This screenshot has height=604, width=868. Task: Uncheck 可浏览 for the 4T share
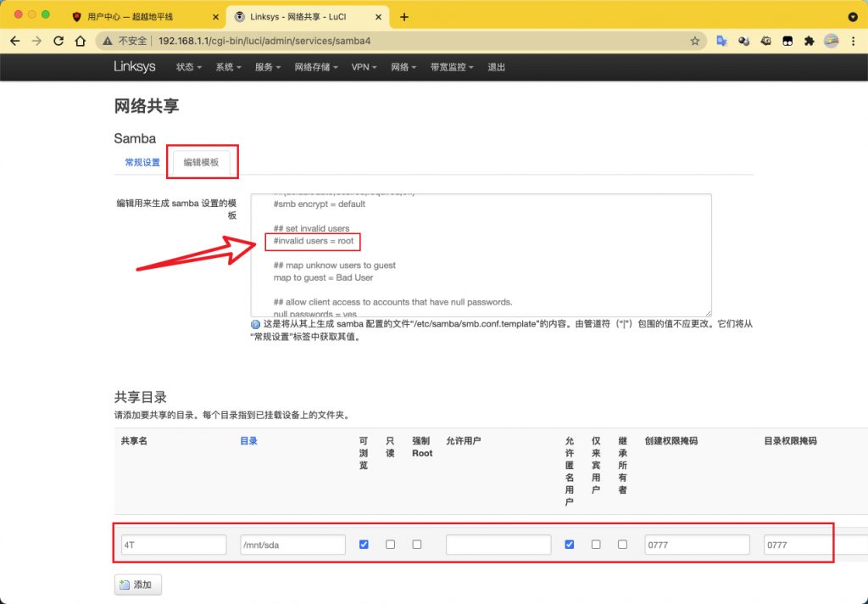pyautogui.click(x=364, y=545)
